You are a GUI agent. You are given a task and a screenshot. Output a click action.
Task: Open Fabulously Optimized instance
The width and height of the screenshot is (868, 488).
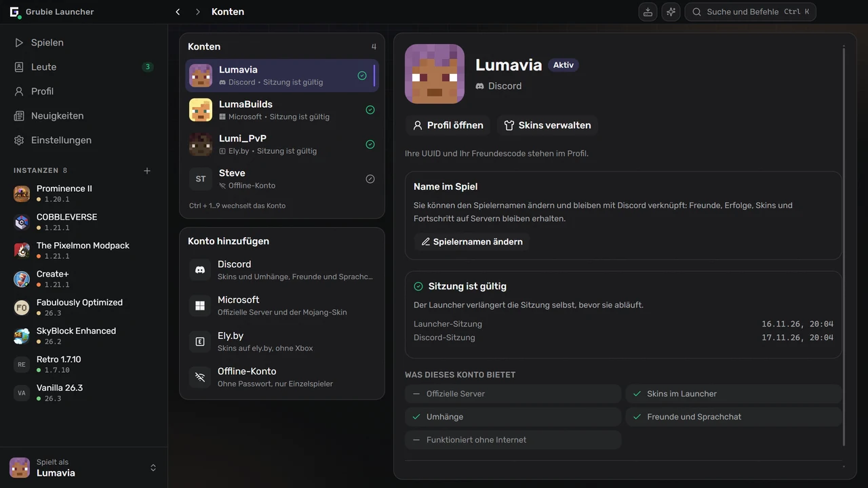(x=83, y=308)
